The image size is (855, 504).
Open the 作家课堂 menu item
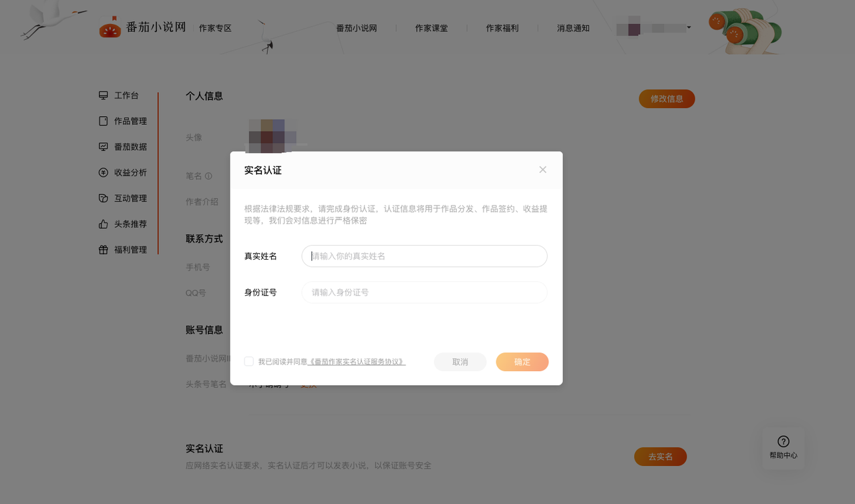(432, 28)
